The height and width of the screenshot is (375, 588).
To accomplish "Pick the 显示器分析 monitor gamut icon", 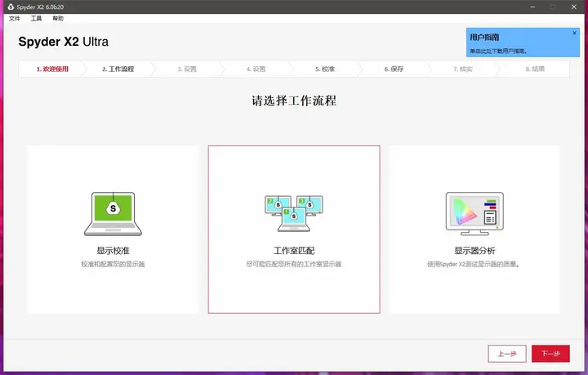I will pos(474,213).
